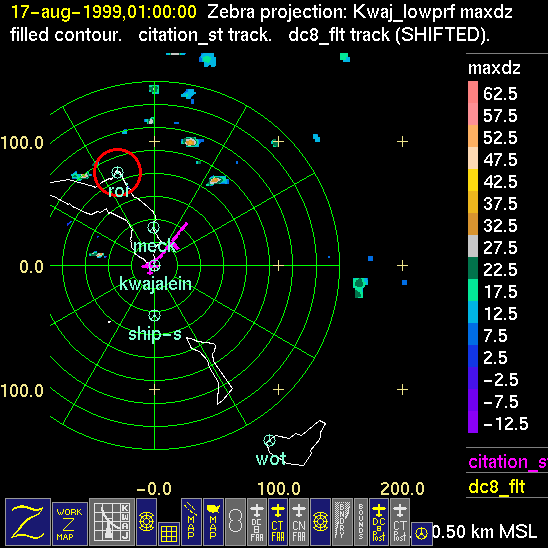Toggle the first range rings icon
Viewport: 548px width, 548px height.
(146, 522)
